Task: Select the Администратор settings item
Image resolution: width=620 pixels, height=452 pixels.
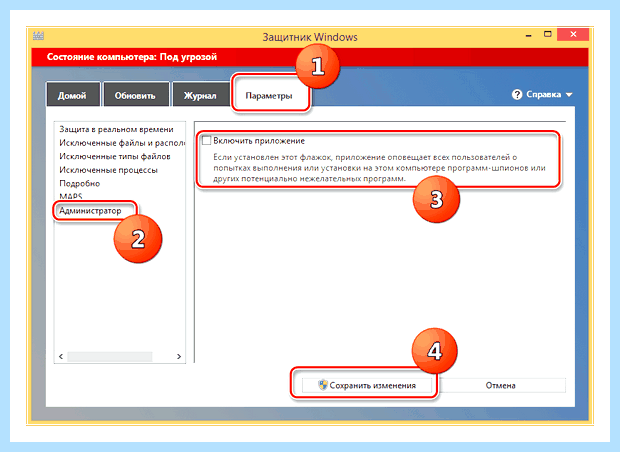Action: click(90, 211)
